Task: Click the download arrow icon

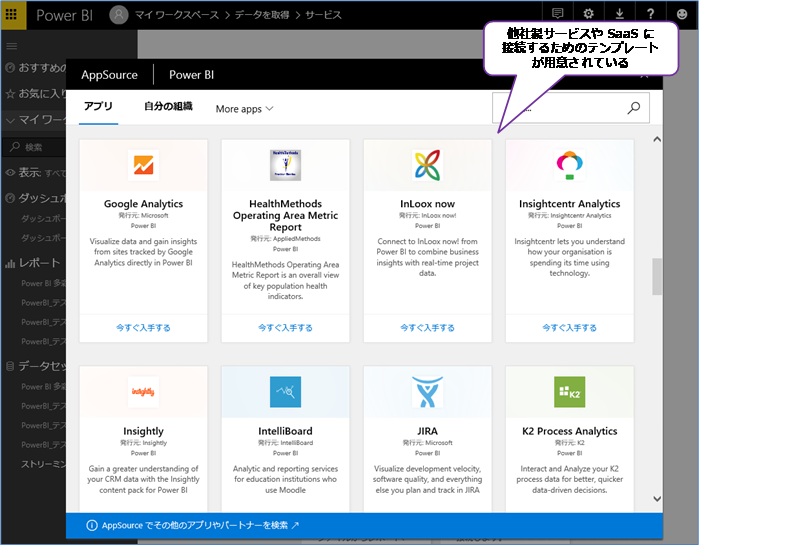Action: click(x=619, y=14)
